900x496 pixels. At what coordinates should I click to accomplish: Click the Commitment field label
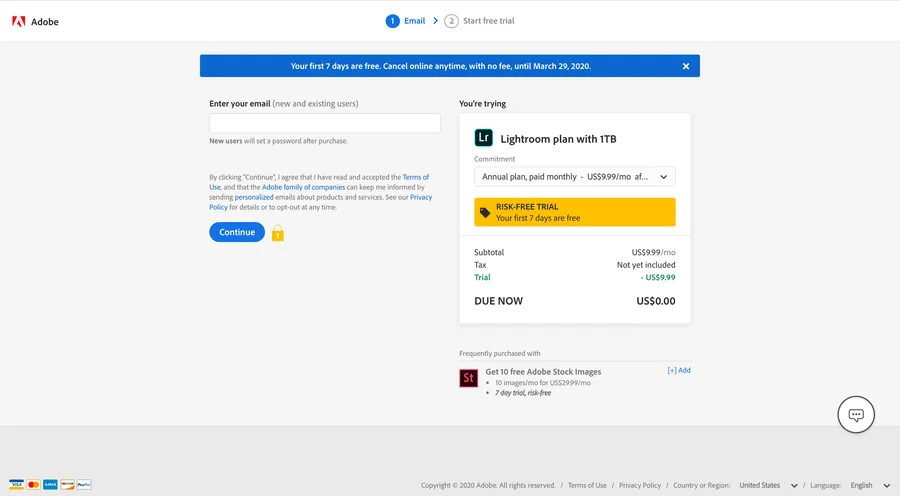494,159
